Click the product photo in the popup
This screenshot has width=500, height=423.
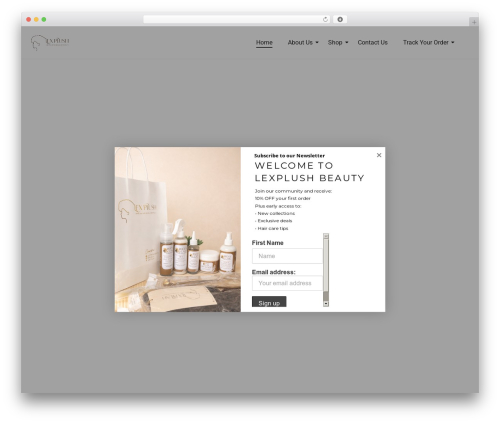(178, 229)
